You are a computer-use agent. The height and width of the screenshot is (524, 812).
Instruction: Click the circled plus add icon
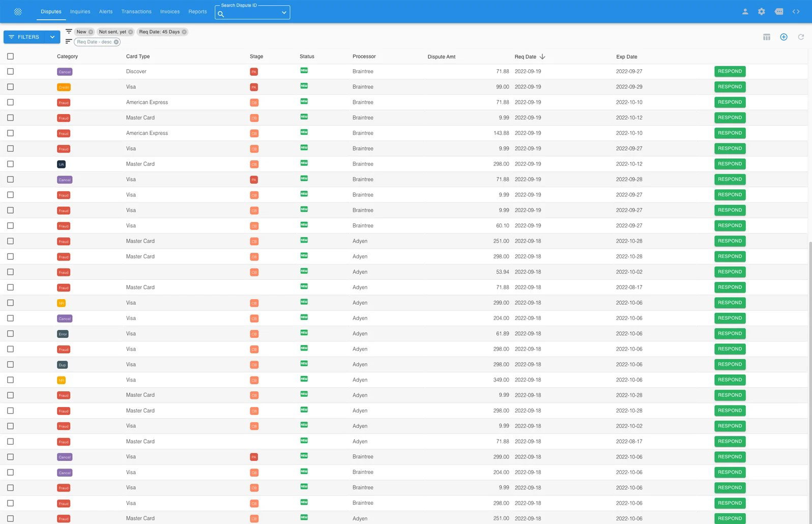(x=784, y=37)
